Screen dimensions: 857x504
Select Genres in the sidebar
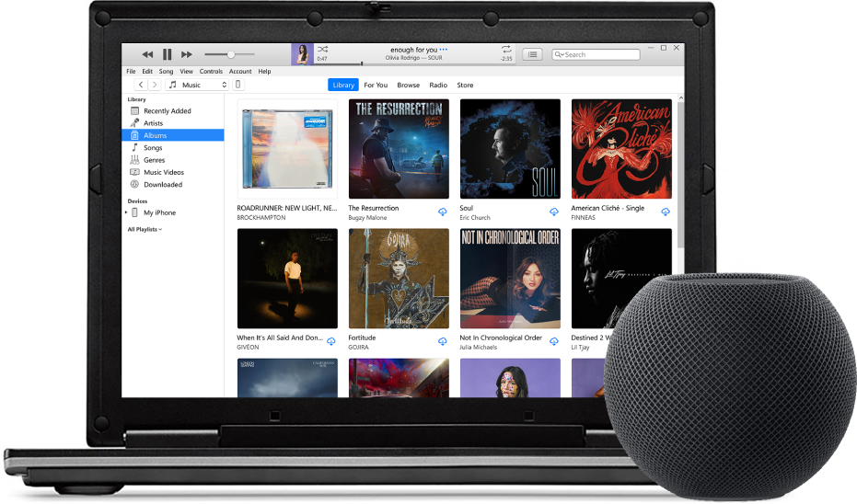point(173,160)
